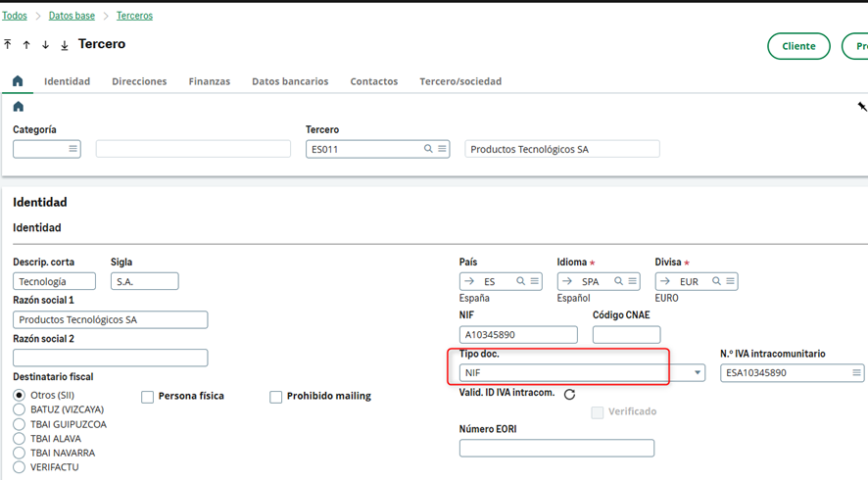Viewport: 868px width, 480px height.
Task: Click the Categoría description field
Action: [x=193, y=149]
